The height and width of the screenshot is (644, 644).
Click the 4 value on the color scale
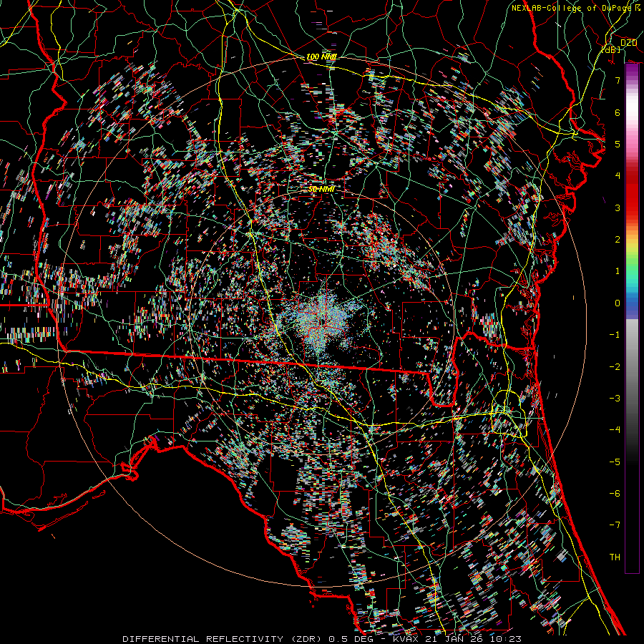618,176
